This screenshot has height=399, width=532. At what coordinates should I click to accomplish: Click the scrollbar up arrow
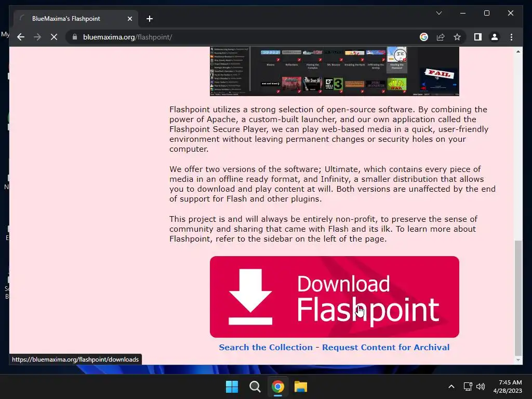click(x=518, y=51)
